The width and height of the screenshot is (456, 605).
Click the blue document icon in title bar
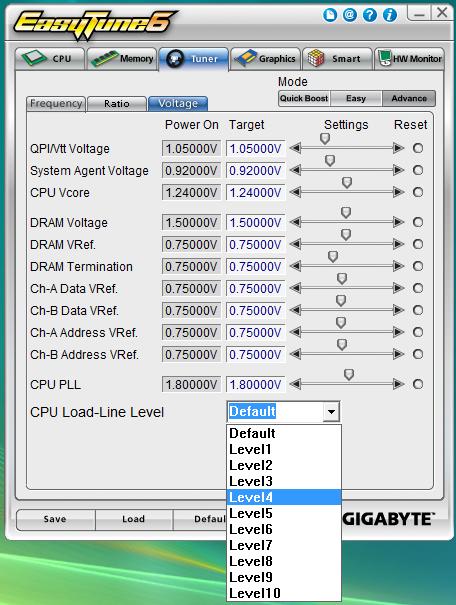click(x=329, y=15)
